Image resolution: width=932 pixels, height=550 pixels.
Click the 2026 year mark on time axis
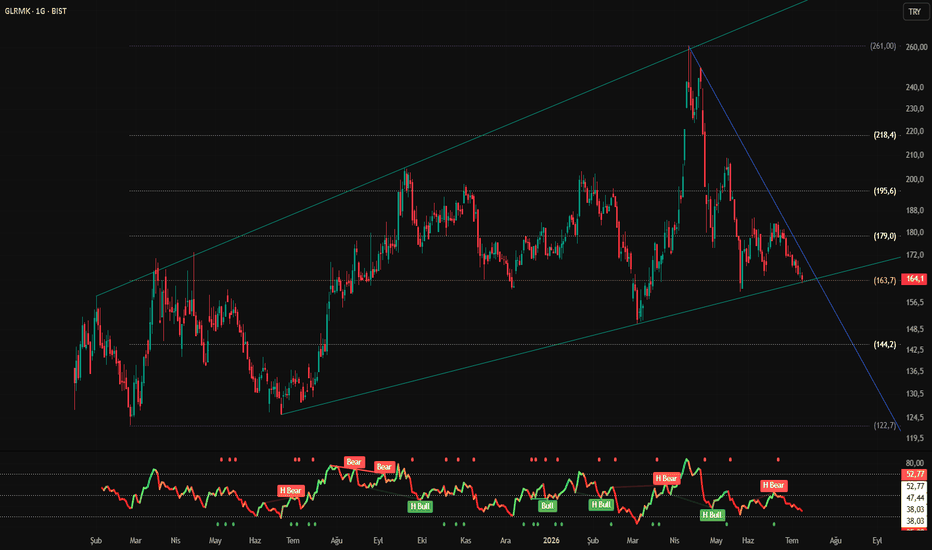[x=551, y=540]
